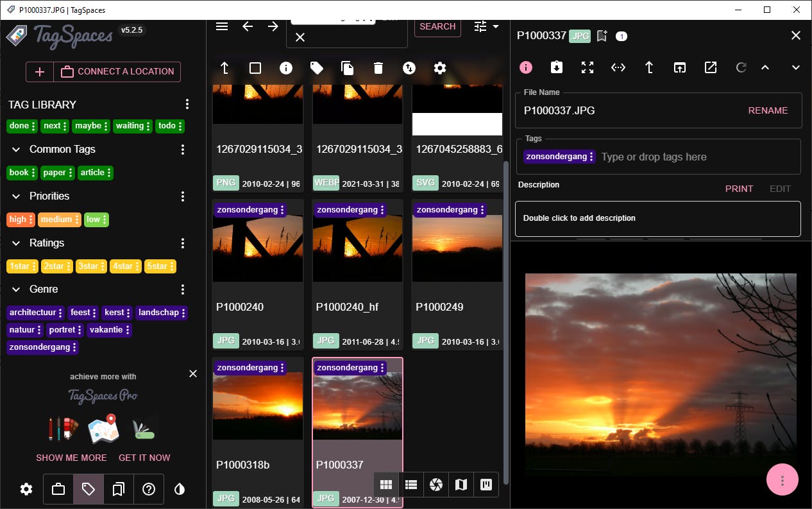Viewport: 812px width, 509px height.
Task: Open Ratings group options menu
Action: coord(183,243)
